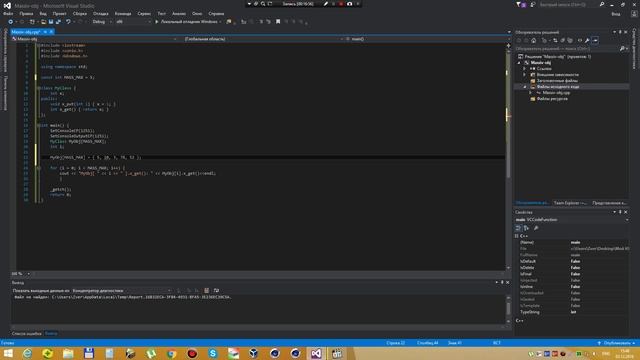Click the search icon in Solution Explorer
The image size is (640, 360).
[x=622, y=49]
